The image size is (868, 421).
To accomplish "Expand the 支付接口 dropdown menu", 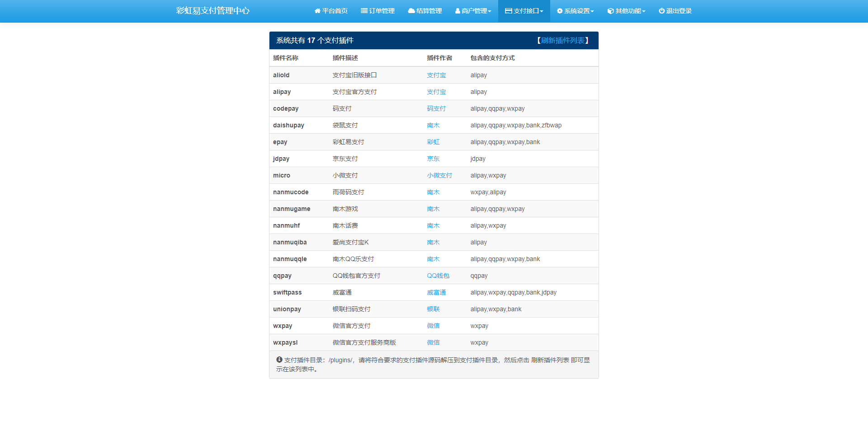I will (x=524, y=11).
